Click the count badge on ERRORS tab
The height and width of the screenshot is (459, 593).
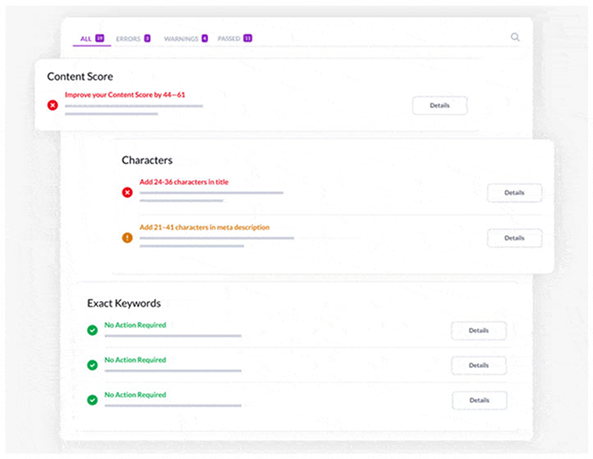tap(147, 39)
